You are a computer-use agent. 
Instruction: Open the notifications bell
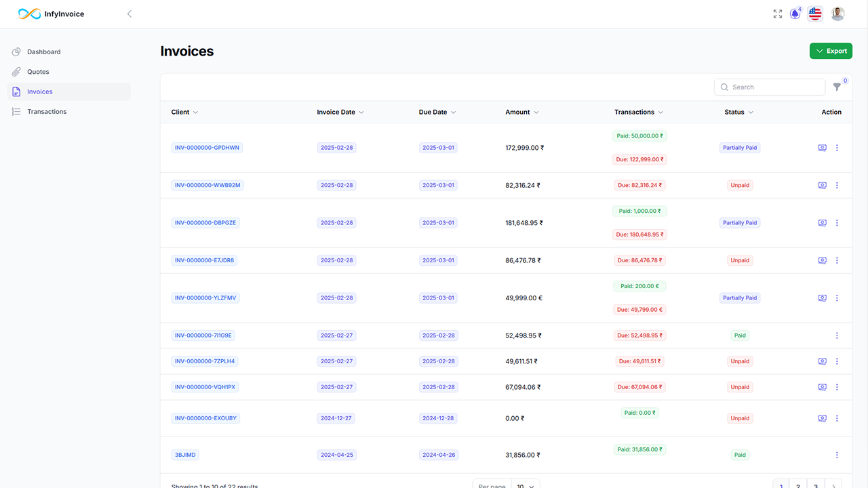coord(794,14)
